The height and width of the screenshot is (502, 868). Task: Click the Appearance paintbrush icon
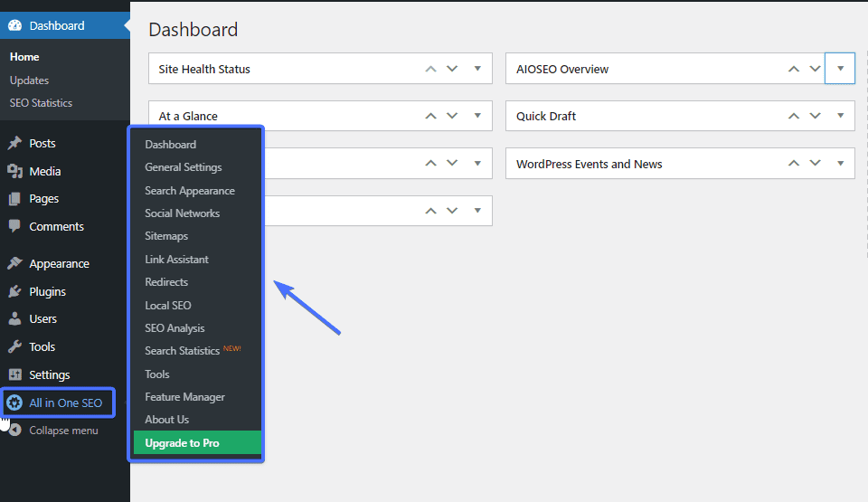[15, 263]
